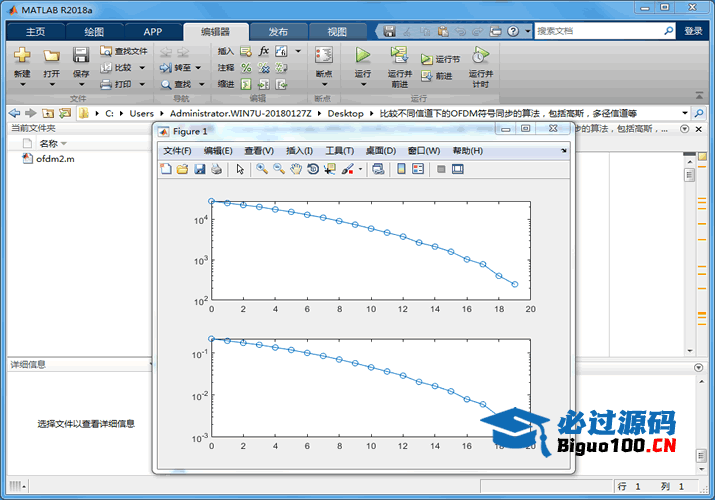Image resolution: width=715 pixels, height=500 pixels.
Task: Click the Desktop path segment
Action: [x=345, y=113]
